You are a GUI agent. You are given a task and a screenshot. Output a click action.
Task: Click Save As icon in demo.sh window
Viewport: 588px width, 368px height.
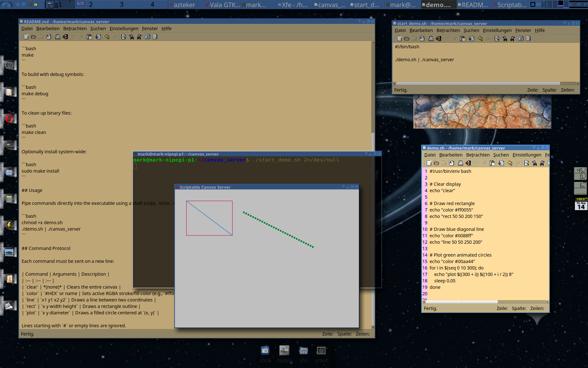451,163
